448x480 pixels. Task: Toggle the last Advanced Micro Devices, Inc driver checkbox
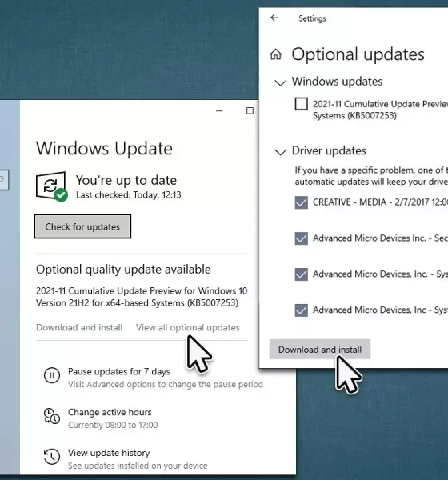point(302,310)
